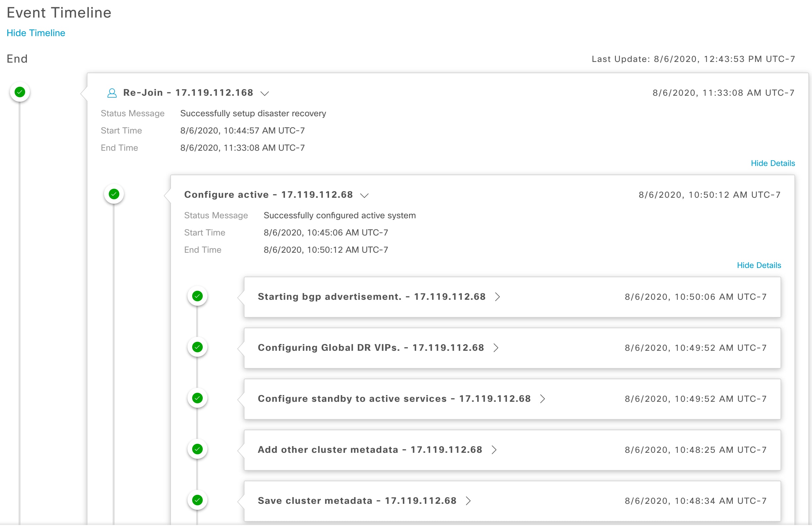The image size is (812, 526).
Task: Hide the event timeline
Action: [x=36, y=33]
